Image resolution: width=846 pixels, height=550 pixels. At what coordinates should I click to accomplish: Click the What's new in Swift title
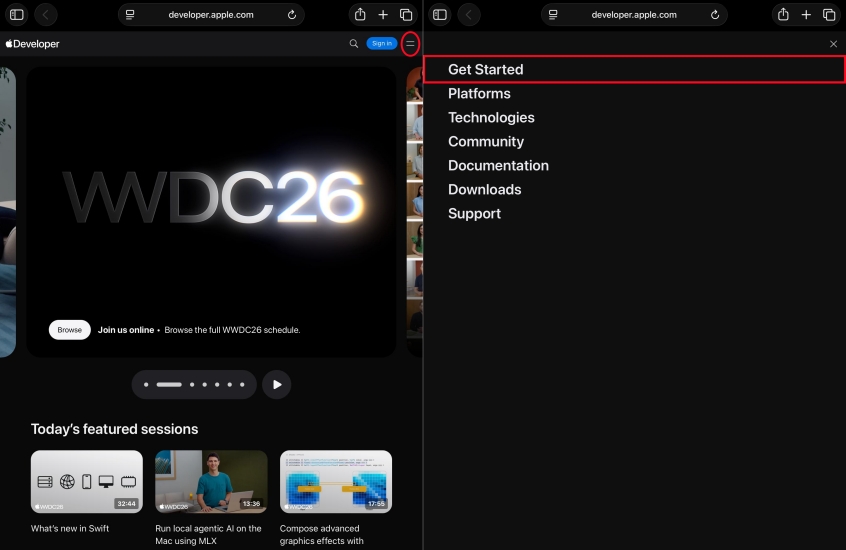click(x=70, y=528)
